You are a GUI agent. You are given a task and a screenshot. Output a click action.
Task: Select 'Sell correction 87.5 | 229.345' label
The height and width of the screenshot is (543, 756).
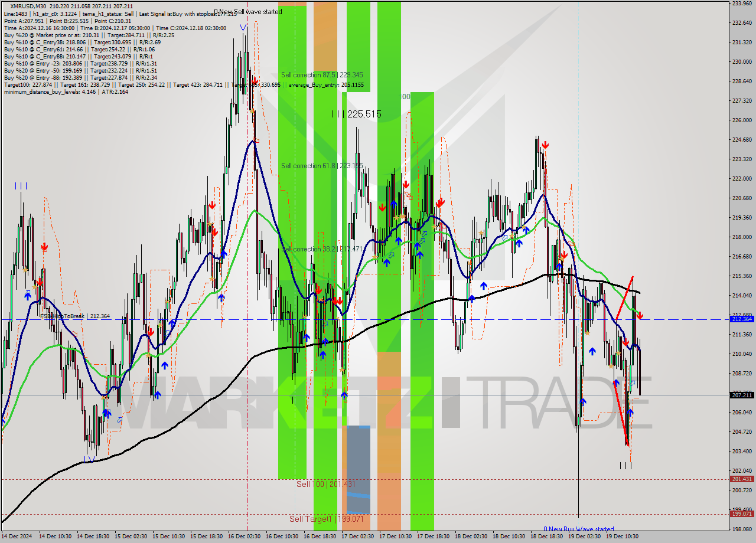322,75
